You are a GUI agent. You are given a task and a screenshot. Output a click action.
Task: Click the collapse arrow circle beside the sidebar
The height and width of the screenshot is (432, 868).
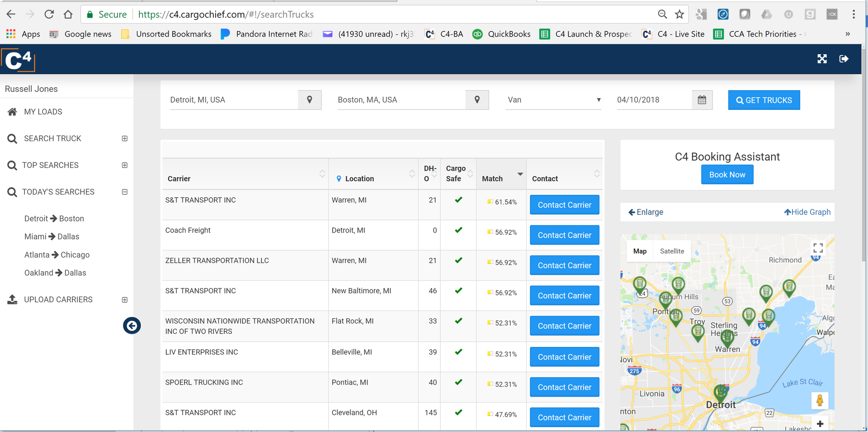click(132, 326)
